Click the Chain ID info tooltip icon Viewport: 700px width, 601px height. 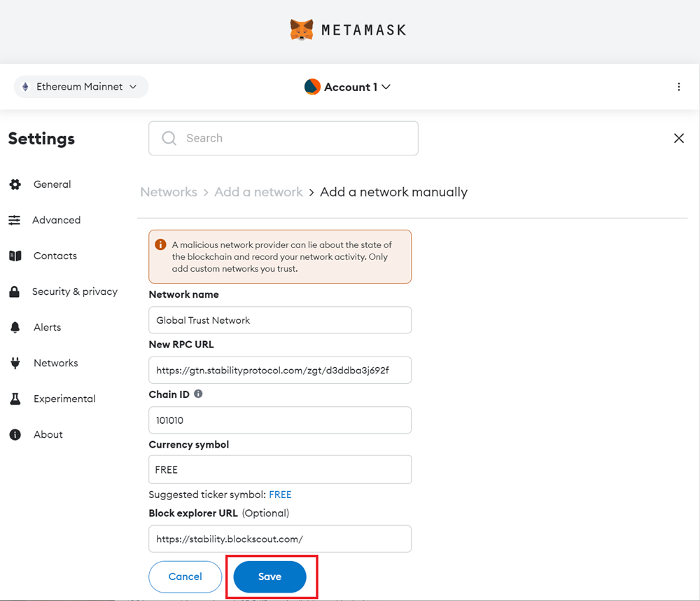198,394
